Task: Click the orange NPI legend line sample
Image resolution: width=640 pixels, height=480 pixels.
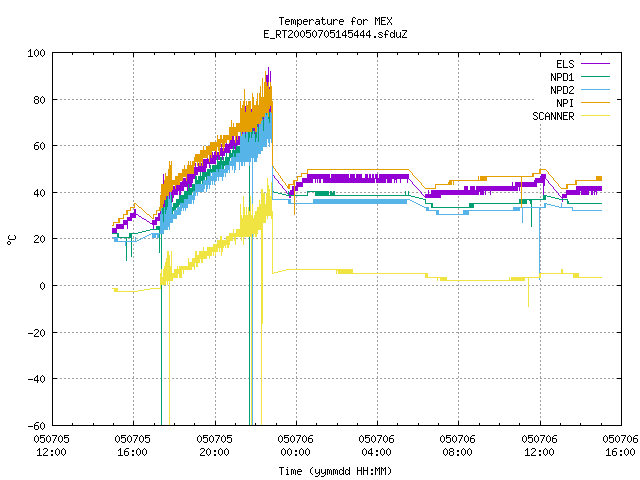Action: 596,103
